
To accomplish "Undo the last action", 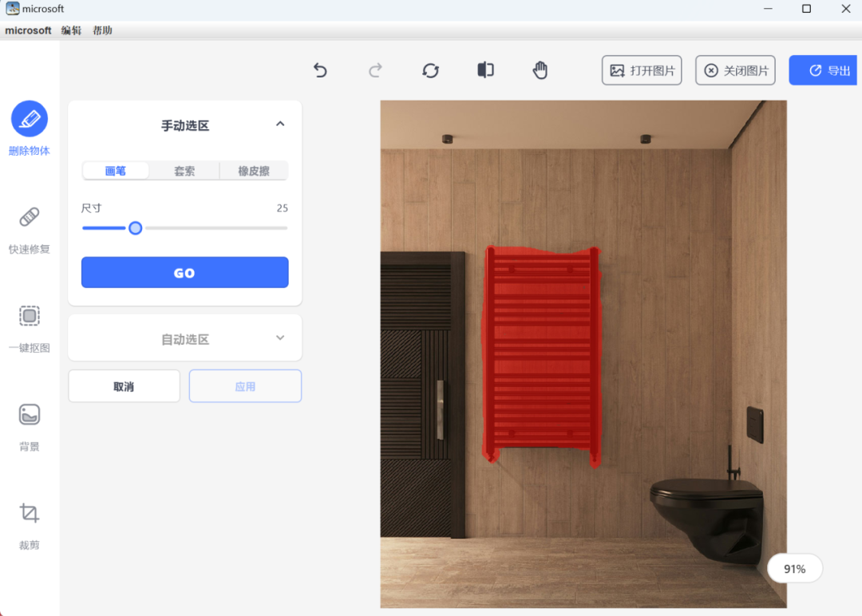I will point(320,70).
